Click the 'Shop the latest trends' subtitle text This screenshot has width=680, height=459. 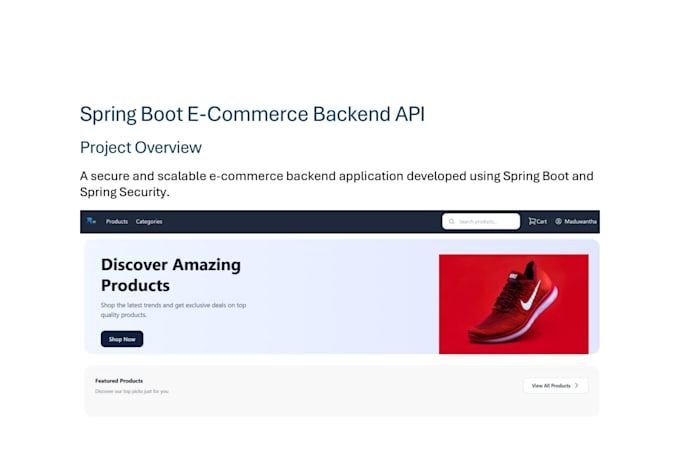(x=173, y=310)
